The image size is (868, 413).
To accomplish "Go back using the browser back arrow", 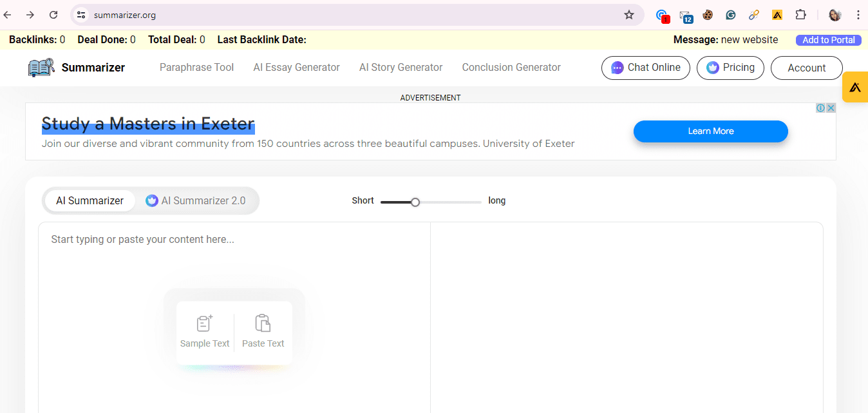I will [x=7, y=15].
